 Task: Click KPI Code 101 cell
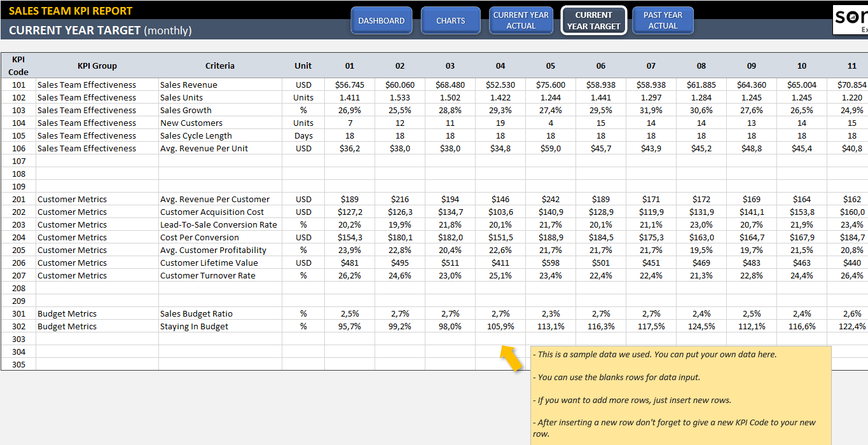pos(18,85)
